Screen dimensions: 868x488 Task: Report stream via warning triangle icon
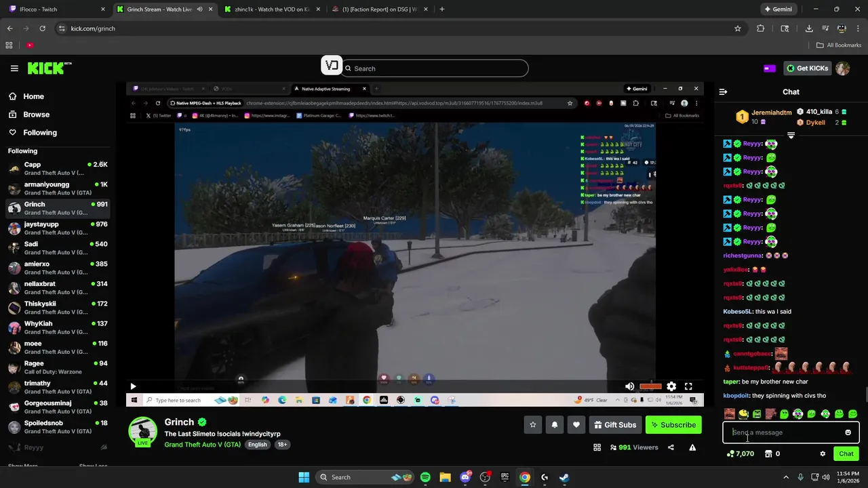point(692,447)
